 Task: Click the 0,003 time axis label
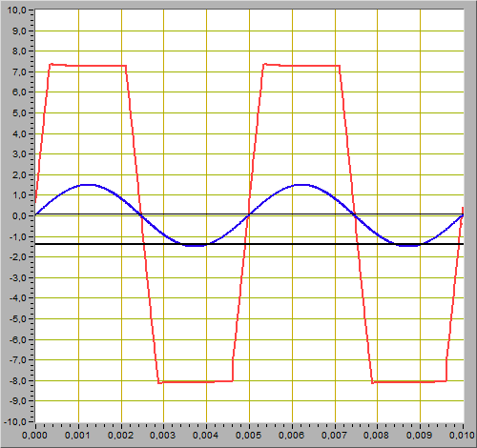(163, 436)
